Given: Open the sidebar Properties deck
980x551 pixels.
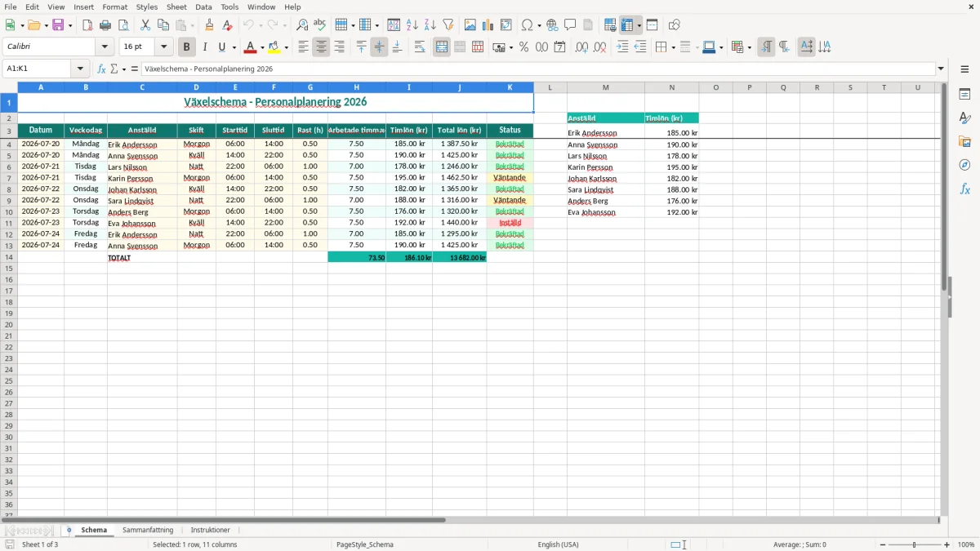Looking at the screenshot, I should tap(964, 95).
